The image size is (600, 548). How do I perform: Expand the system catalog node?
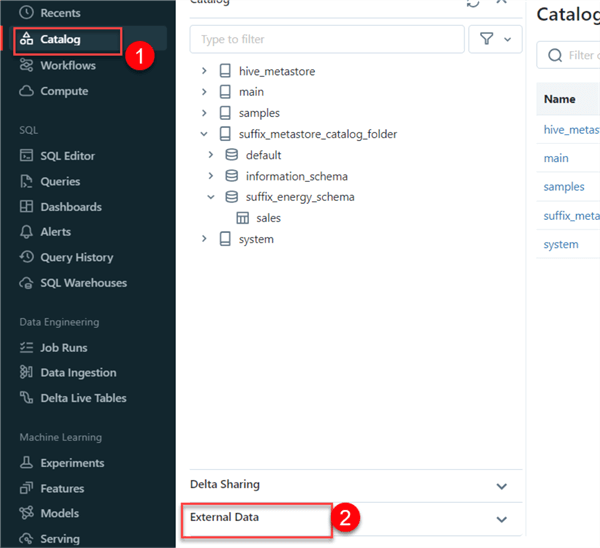(x=204, y=239)
